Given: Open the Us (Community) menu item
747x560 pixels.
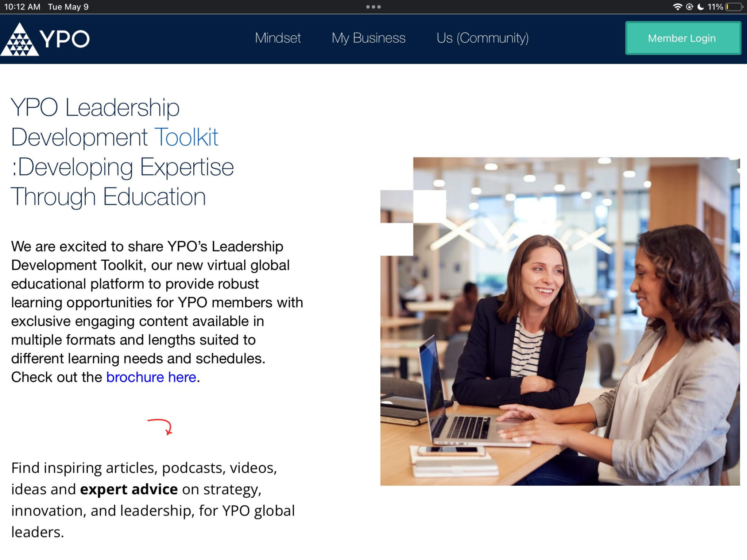Looking at the screenshot, I should tap(483, 38).
